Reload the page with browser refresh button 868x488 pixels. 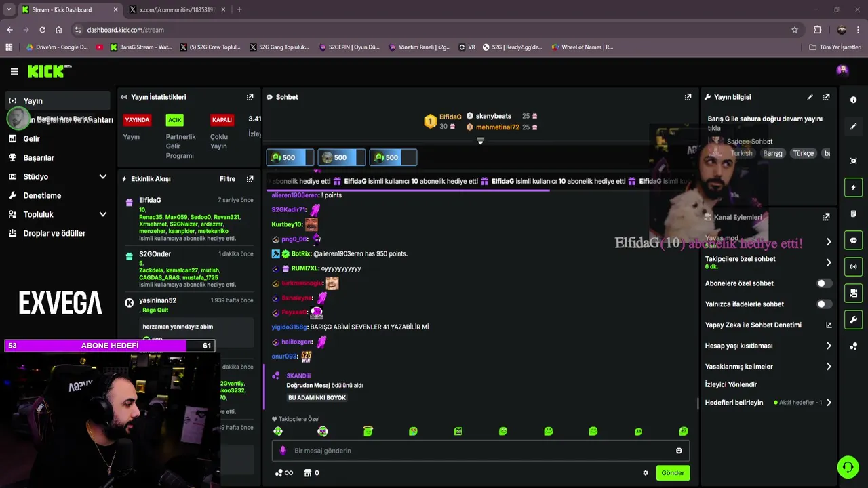pyautogui.click(x=42, y=30)
